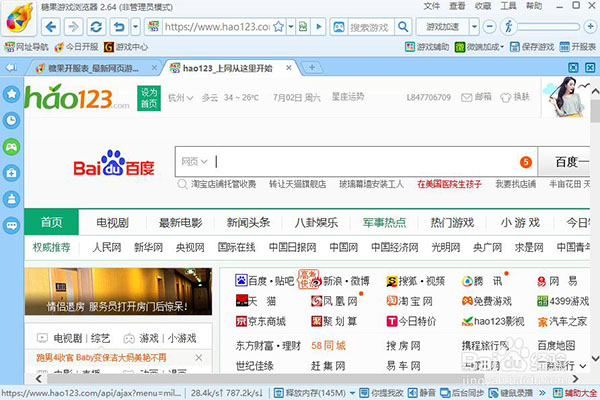Open the 网页 search type dropdown
The image size is (600, 400).
click(194, 161)
